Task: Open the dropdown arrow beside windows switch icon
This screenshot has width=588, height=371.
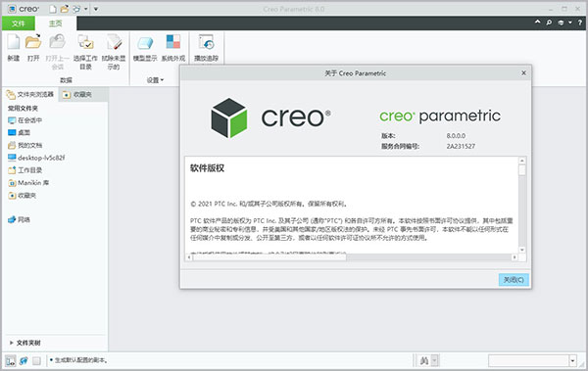Action: [x=85, y=9]
